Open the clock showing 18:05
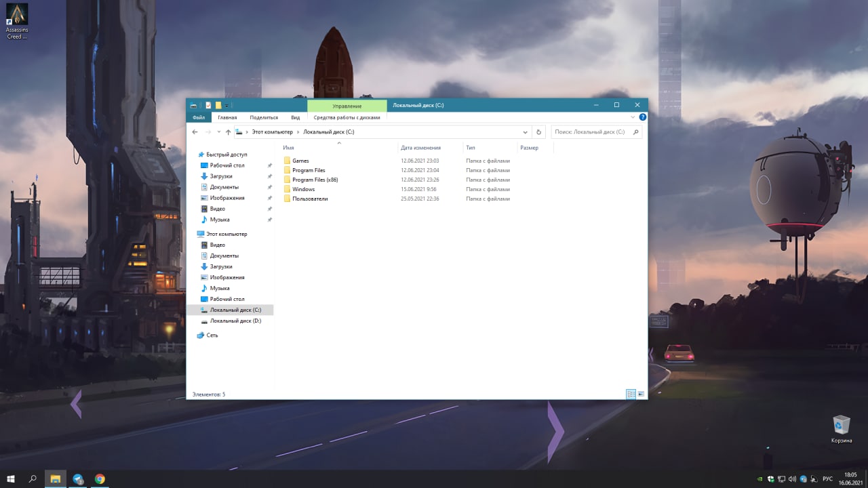 (x=850, y=479)
